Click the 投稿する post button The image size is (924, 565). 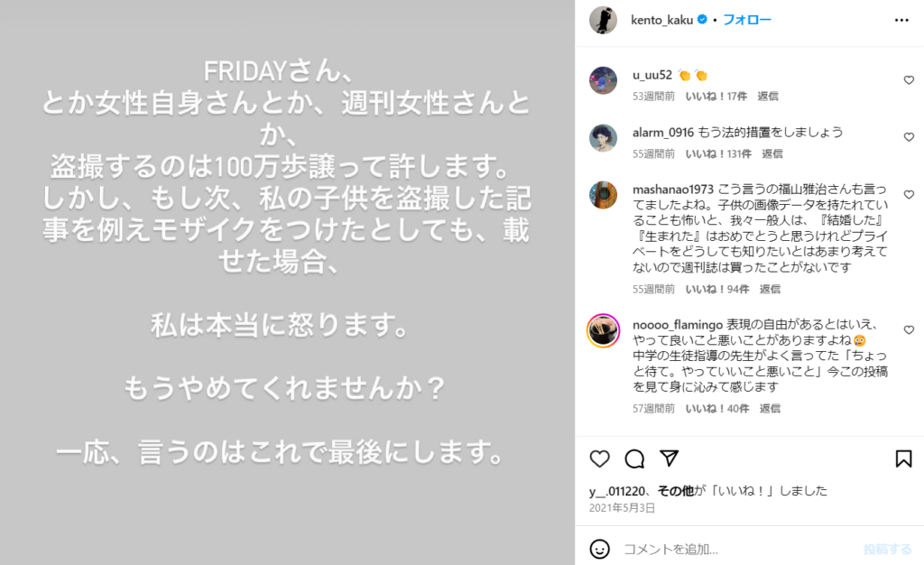pos(888,549)
